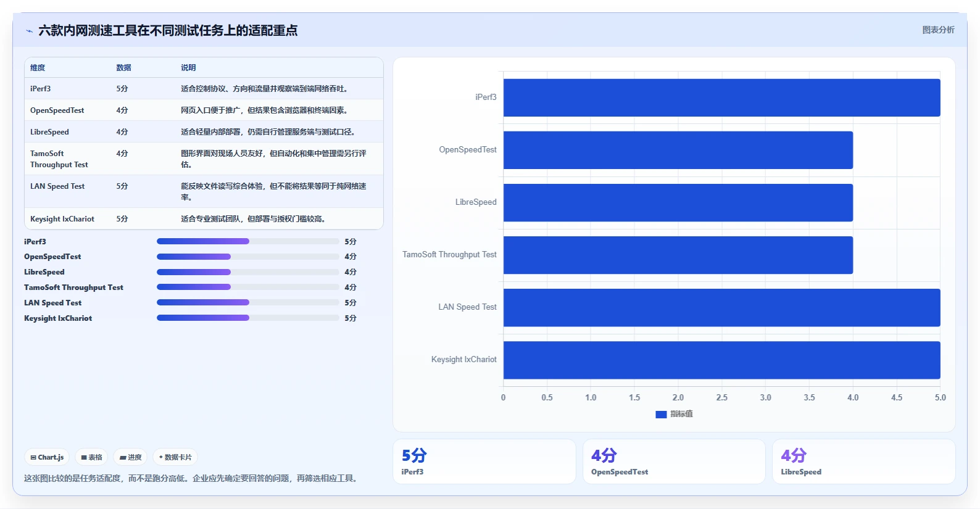Click the LibreSpeed description about 轻量内部部署
The image size is (980, 509).
[269, 132]
